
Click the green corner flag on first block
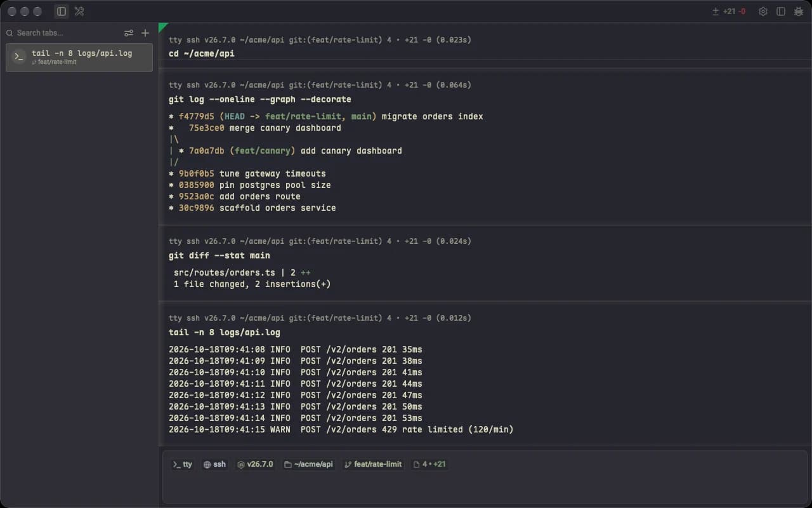point(162,26)
